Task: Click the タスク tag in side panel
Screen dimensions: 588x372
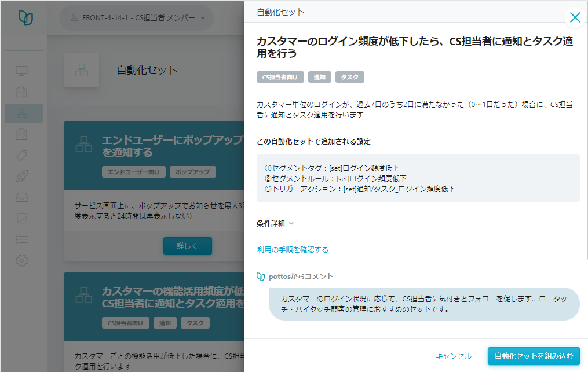Action: [x=349, y=77]
